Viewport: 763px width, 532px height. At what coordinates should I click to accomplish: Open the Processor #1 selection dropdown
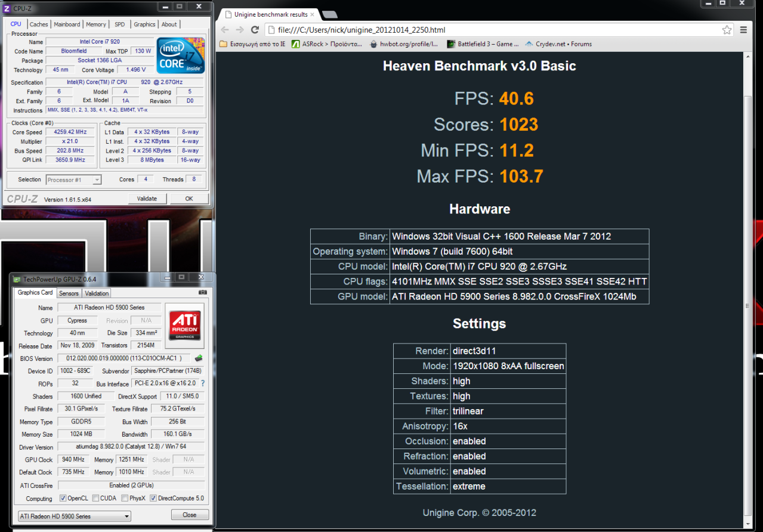(73, 180)
